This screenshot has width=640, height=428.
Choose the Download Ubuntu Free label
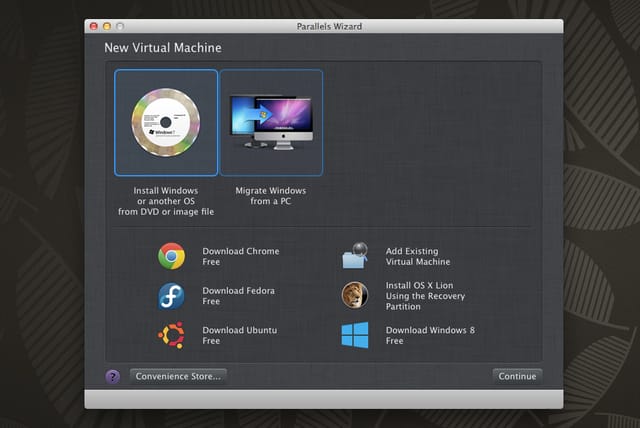tap(240, 335)
